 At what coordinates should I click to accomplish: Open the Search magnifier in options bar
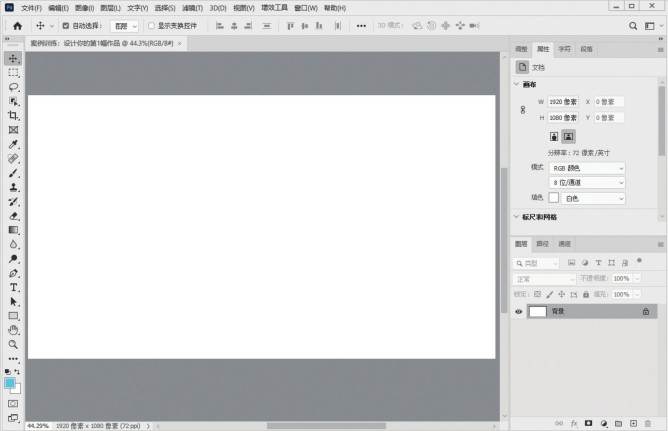(x=633, y=26)
